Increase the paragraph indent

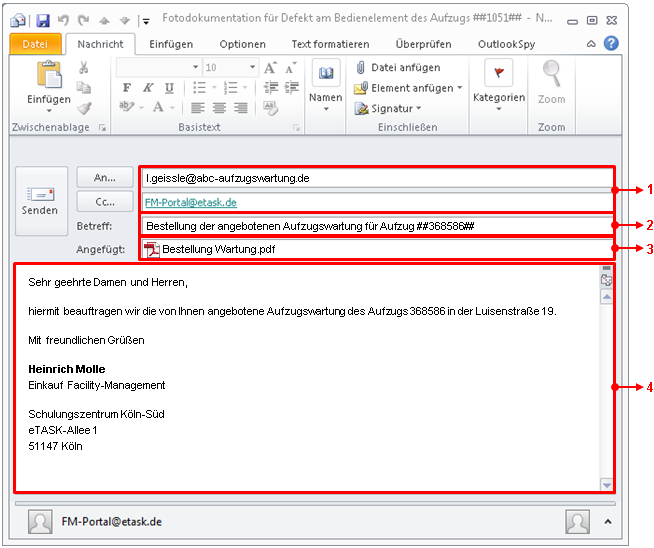(291, 88)
